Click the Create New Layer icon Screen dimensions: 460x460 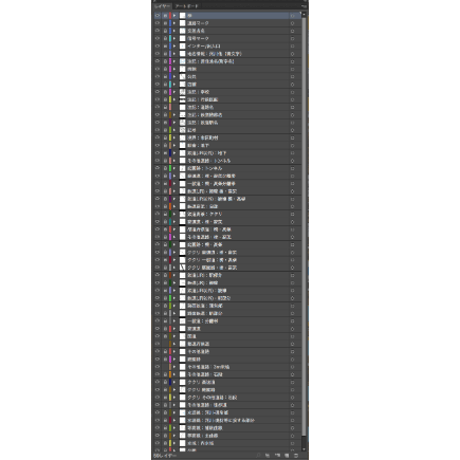[286, 455]
